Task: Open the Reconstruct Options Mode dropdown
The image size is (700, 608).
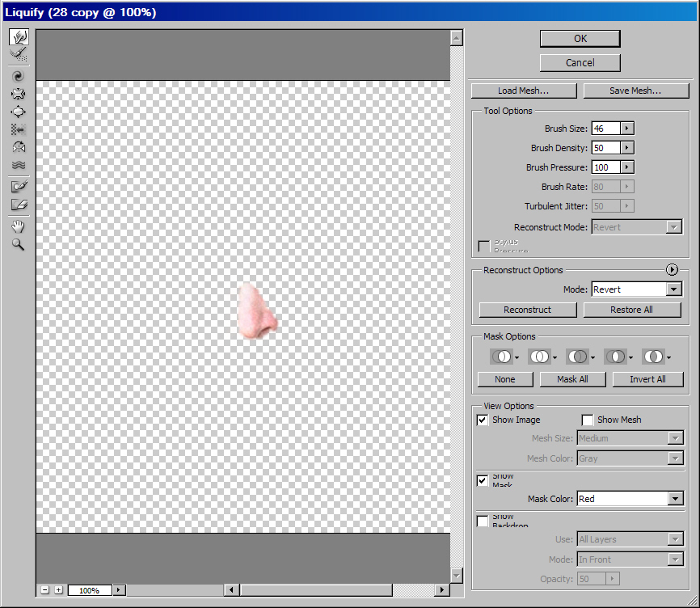Action: click(x=673, y=289)
